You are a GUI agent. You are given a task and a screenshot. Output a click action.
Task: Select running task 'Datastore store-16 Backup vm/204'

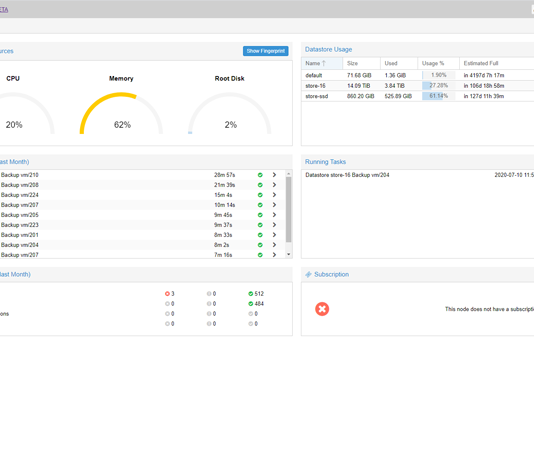click(347, 175)
